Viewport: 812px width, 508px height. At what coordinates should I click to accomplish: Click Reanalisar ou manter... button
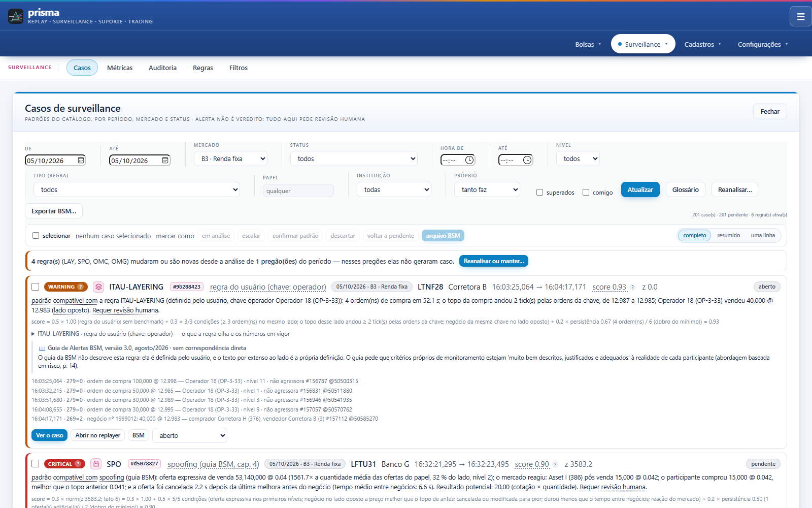click(x=494, y=261)
